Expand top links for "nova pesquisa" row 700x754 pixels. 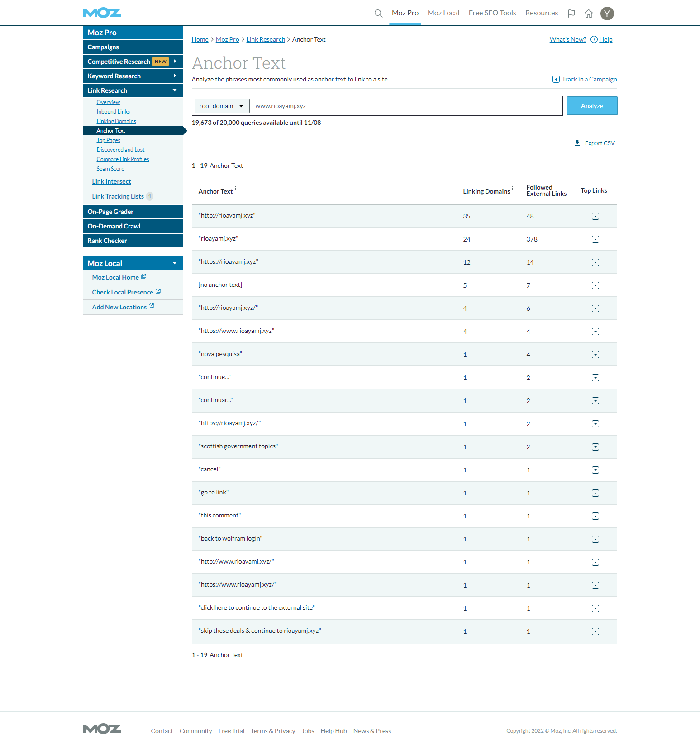tap(595, 355)
